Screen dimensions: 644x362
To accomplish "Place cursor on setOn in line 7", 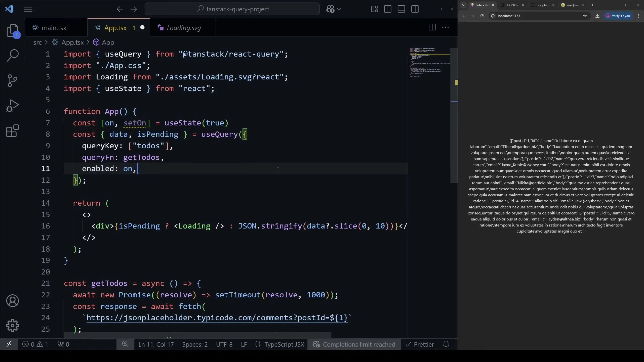I will pos(135,123).
